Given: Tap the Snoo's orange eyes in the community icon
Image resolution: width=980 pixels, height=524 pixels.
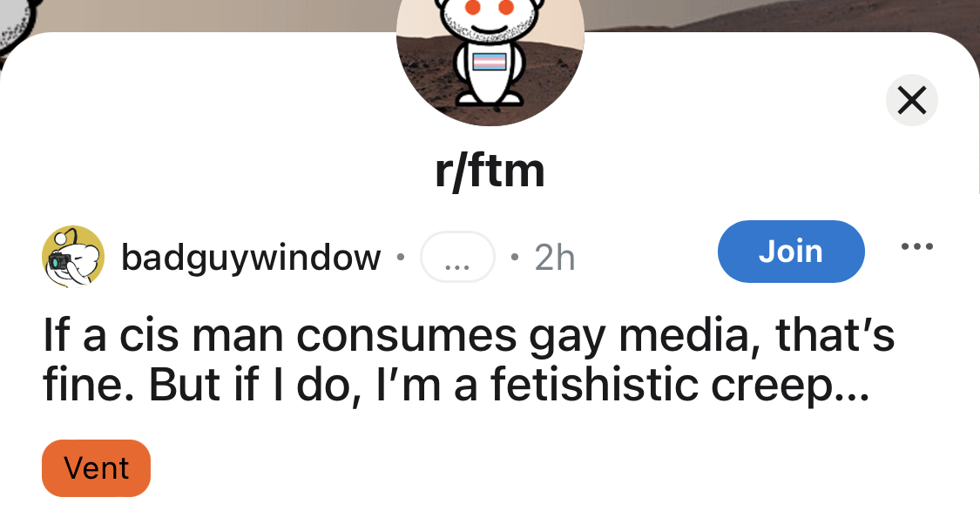Looking at the screenshot, I should [x=490, y=7].
